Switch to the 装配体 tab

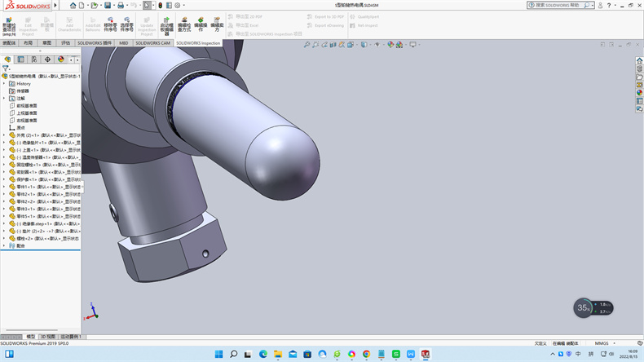(9, 43)
